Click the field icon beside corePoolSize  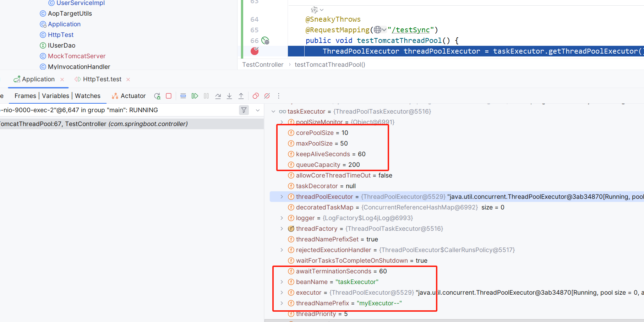(291, 133)
